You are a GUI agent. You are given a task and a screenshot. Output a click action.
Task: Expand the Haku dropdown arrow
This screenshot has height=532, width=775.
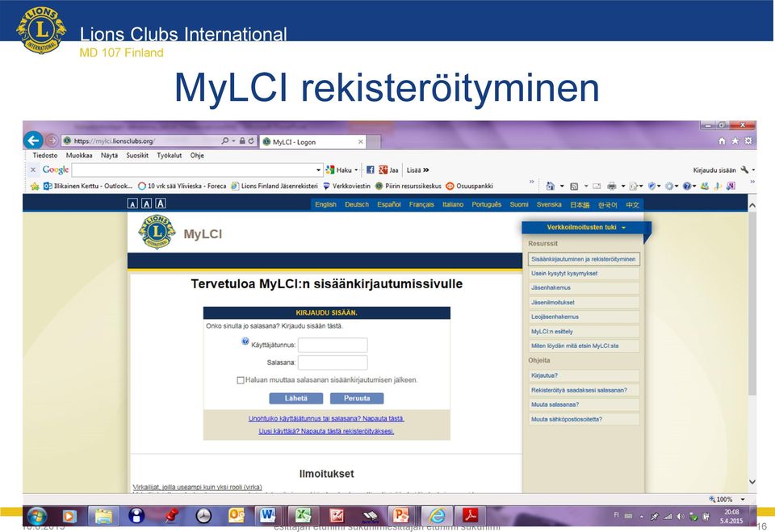pos(356,170)
